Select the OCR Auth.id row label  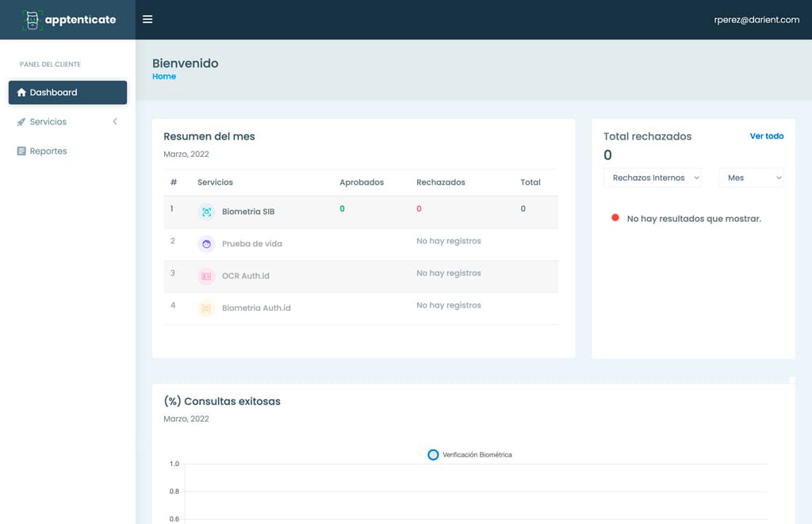pyautogui.click(x=246, y=276)
